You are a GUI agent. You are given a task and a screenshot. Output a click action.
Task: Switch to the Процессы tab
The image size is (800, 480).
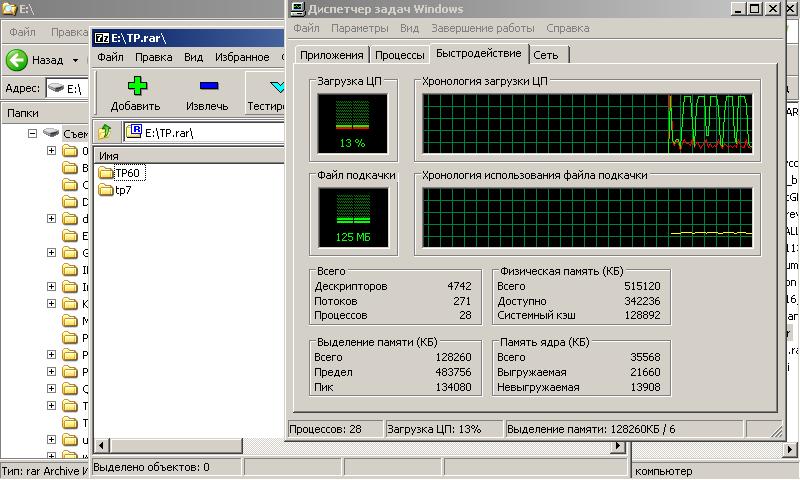399,55
